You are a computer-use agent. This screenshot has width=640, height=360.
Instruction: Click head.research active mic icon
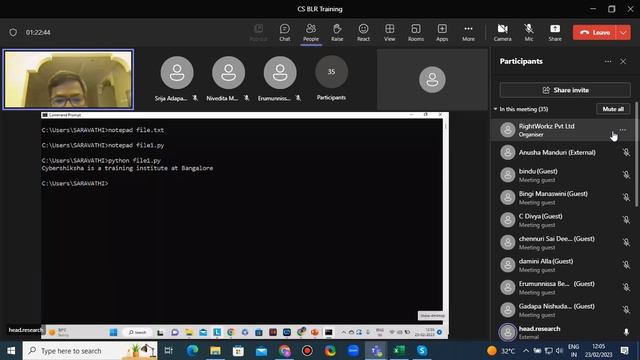[626, 332]
